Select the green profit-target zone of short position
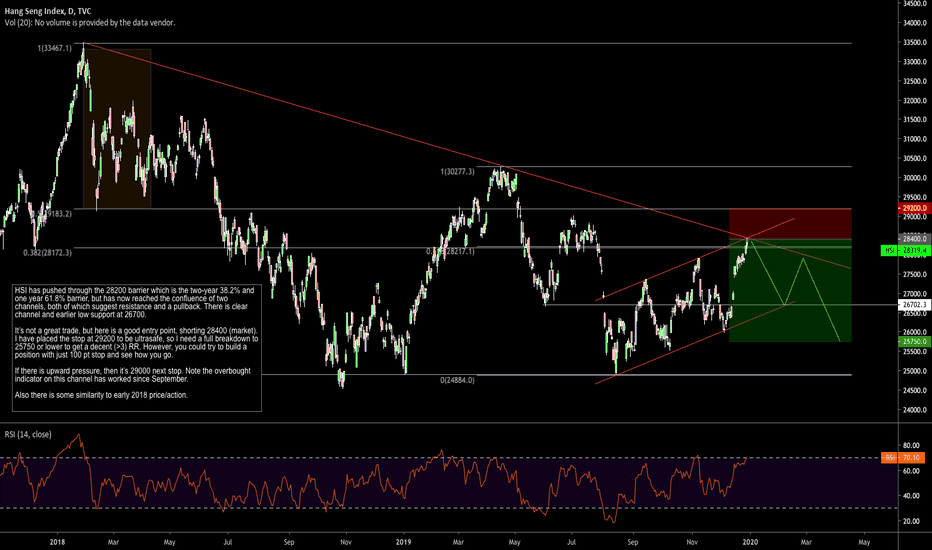Viewport: 932px width, 550px height. pyautogui.click(x=790, y=290)
